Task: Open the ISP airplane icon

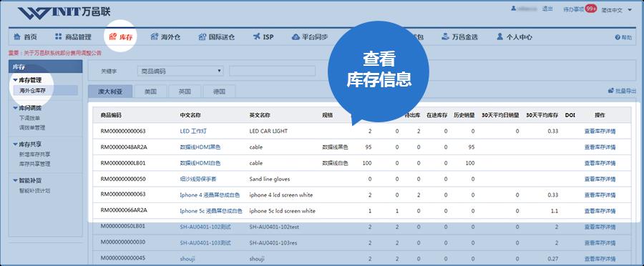Action: tap(257, 37)
